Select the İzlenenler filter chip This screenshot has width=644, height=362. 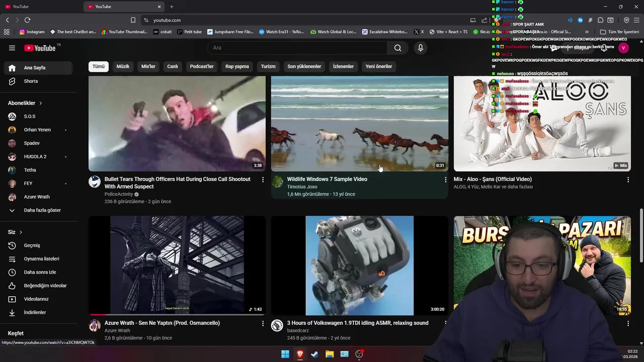point(343,66)
